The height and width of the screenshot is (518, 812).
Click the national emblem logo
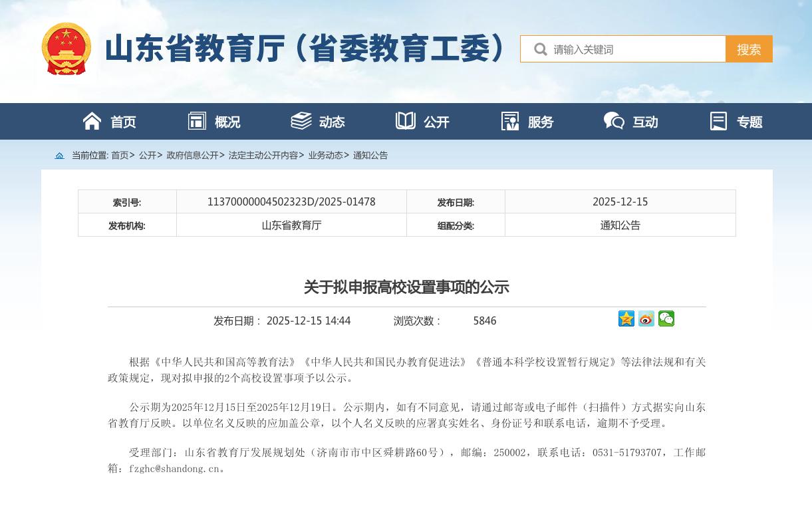pos(67,49)
